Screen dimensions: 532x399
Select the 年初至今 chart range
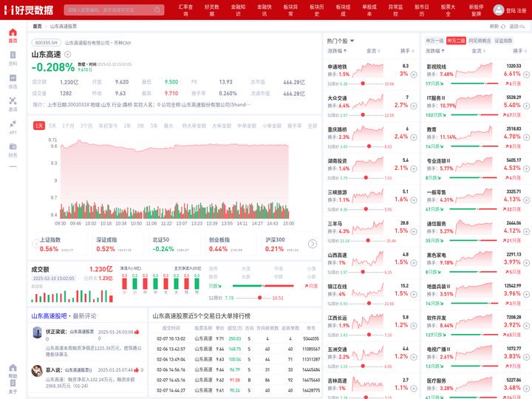tap(108, 126)
